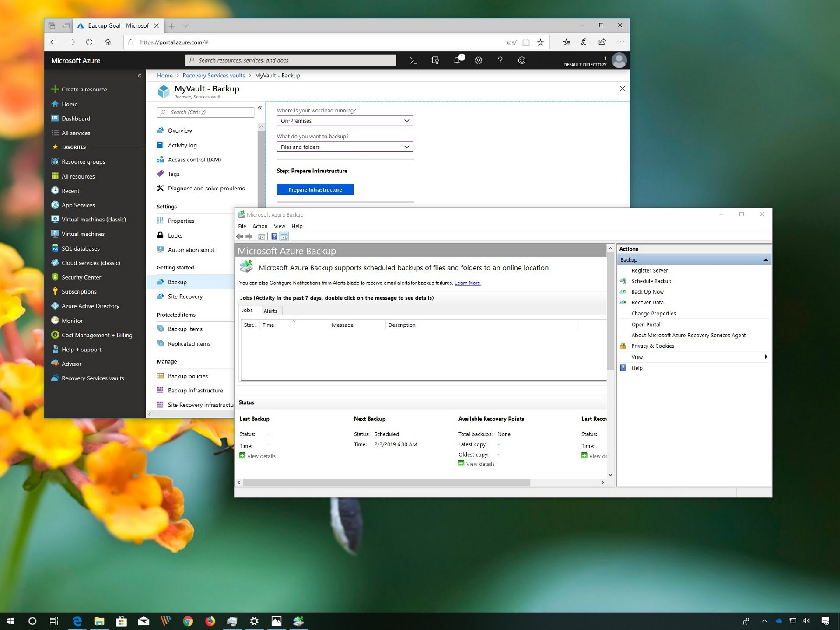
Task: Open Directory and subscription filter icon
Action: 435,60
